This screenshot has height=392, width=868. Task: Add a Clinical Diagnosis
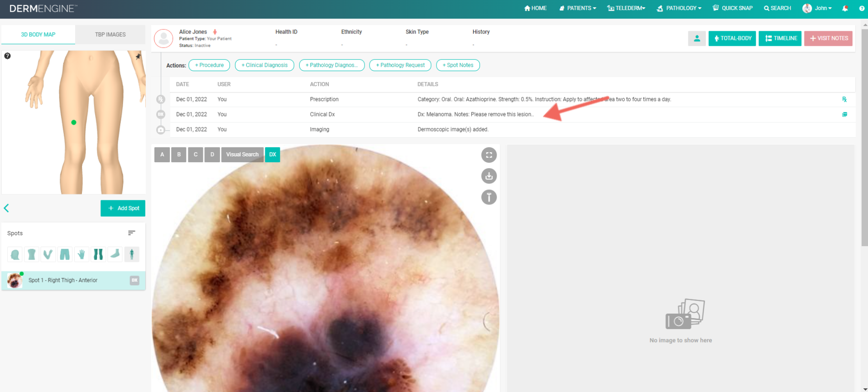pos(264,65)
